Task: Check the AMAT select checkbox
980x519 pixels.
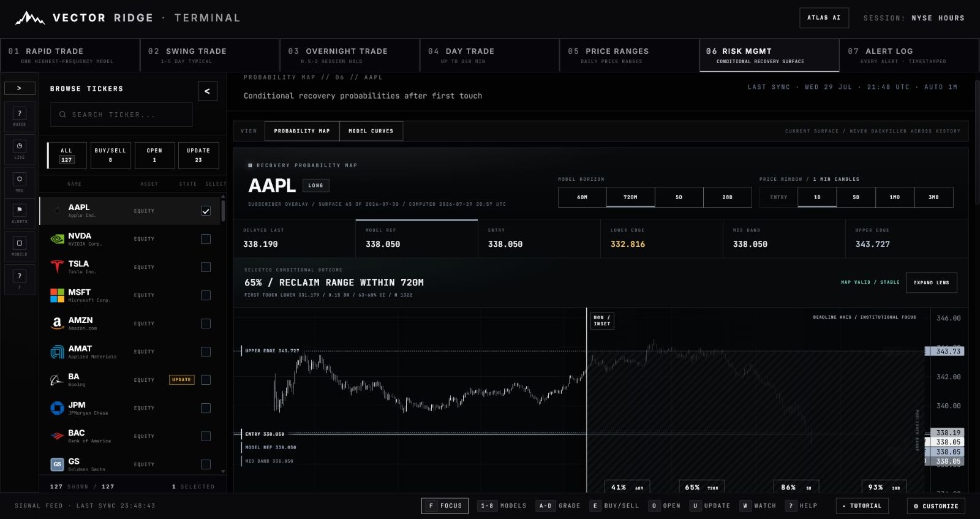Action: click(x=206, y=352)
